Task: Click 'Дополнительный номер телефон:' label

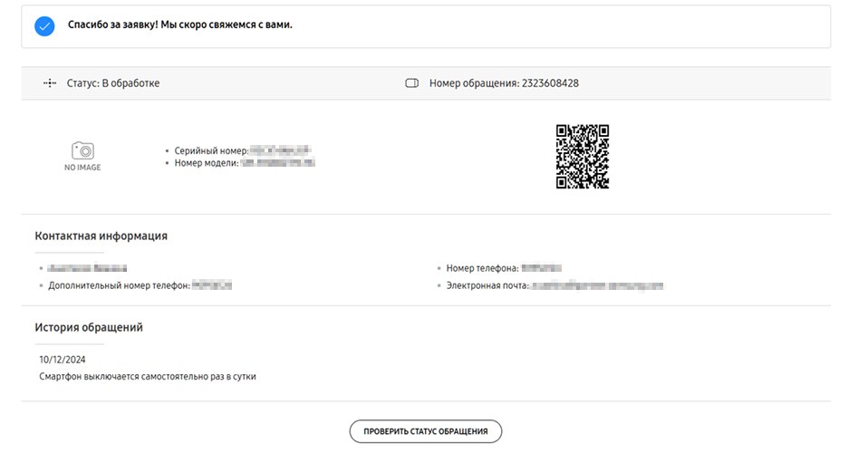Action: 119,285
